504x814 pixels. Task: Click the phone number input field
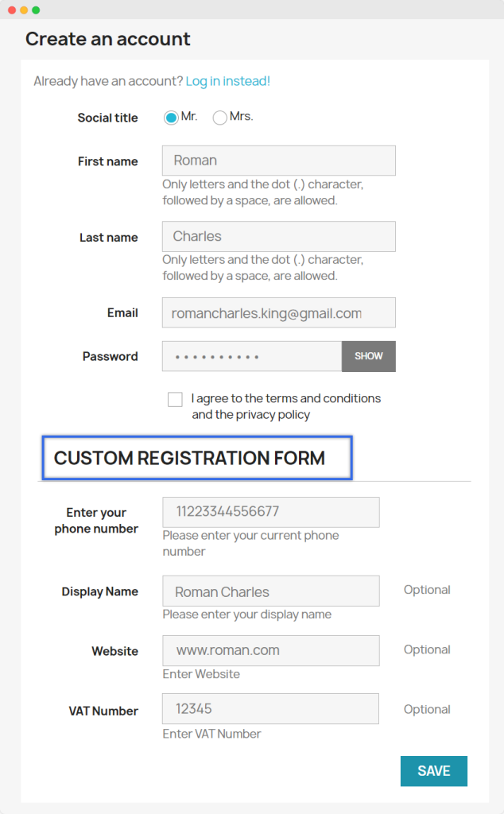(x=270, y=512)
